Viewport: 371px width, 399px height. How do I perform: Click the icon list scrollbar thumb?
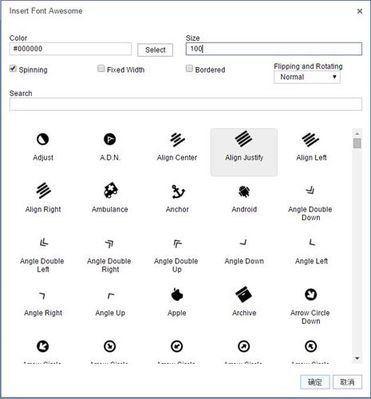click(x=357, y=143)
